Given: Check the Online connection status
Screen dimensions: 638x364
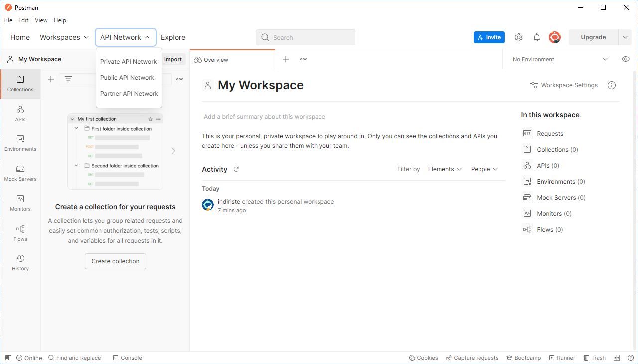Looking at the screenshot, I should [x=29, y=358].
